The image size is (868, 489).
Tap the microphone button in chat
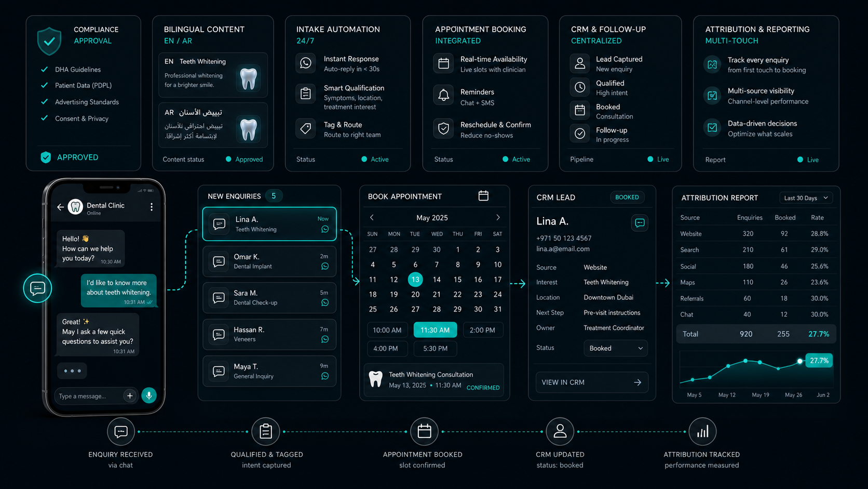tap(149, 395)
